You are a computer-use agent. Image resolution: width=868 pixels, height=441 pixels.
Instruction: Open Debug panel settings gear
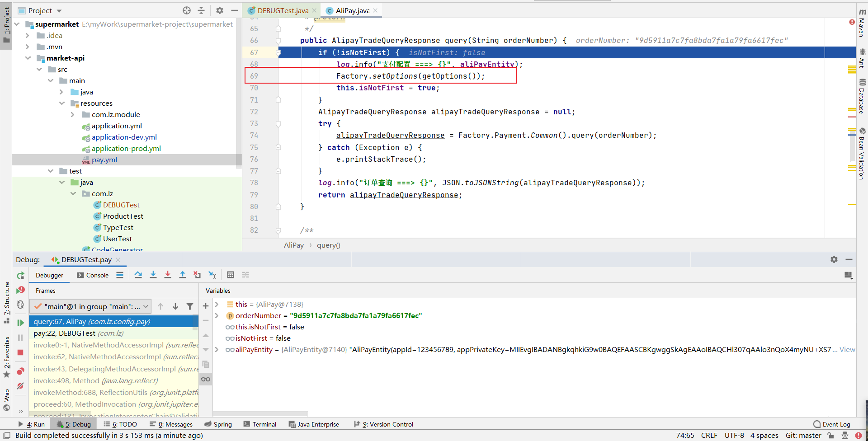834,259
